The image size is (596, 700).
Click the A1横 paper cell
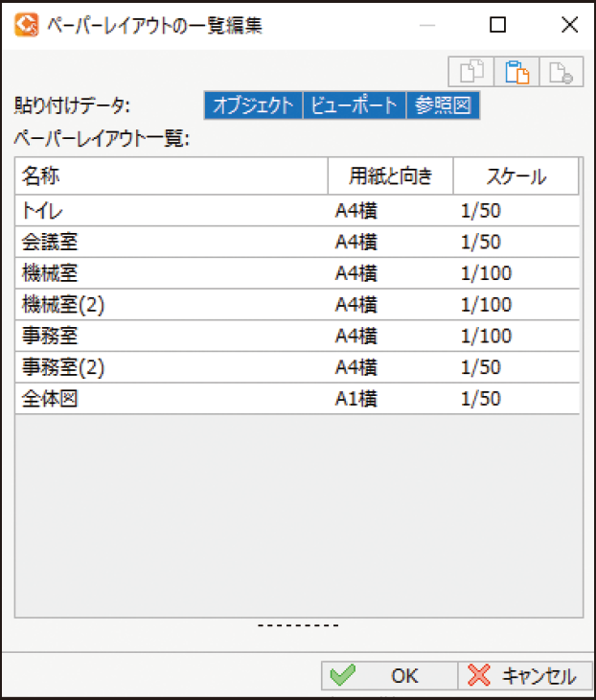point(355,399)
